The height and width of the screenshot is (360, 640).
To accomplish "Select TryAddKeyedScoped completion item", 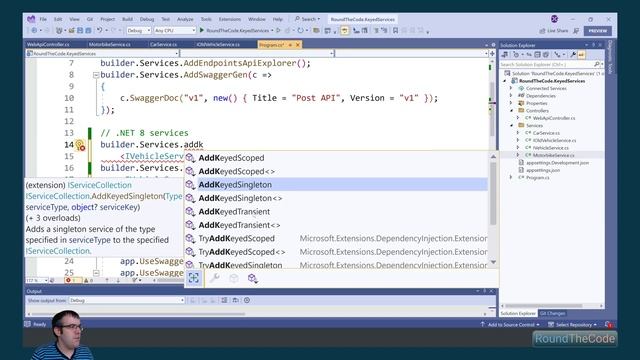I will coord(336,238).
